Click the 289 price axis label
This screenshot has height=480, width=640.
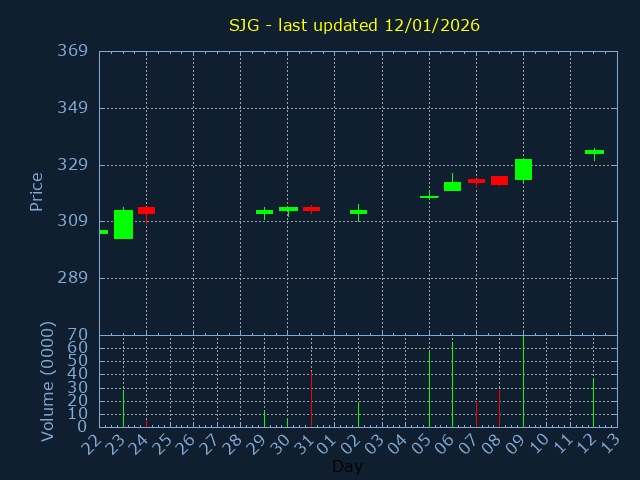(x=72, y=278)
